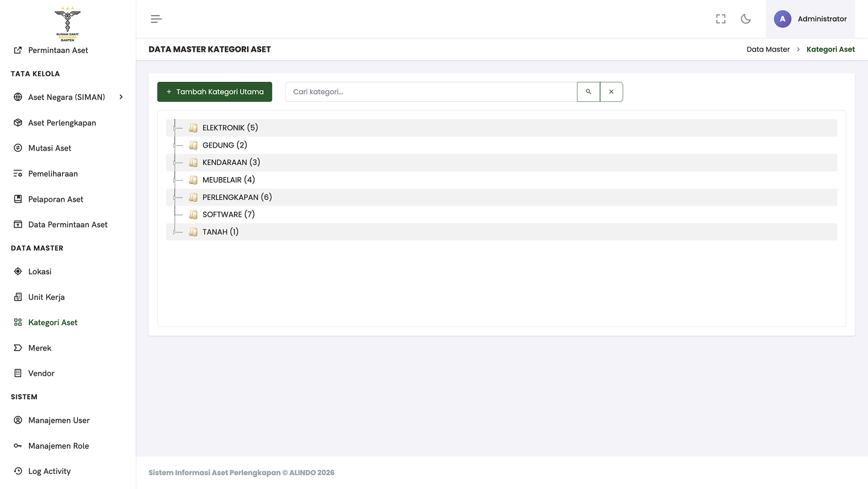Select the KENDARAAN (3) category
The width and height of the screenshot is (868, 489).
point(231,163)
